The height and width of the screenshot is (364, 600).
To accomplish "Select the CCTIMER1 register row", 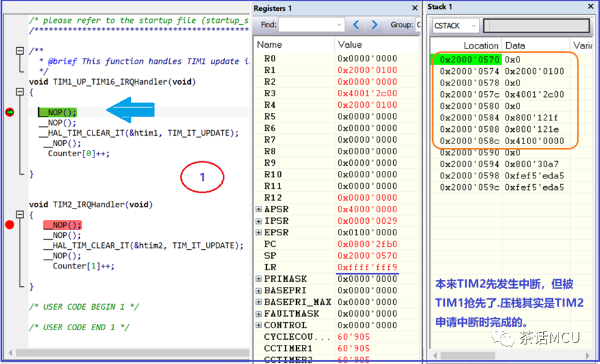I will pyautogui.click(x=336, y=348).
